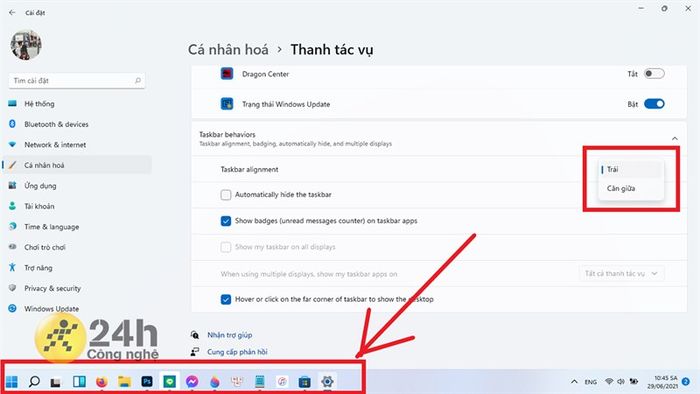Turn off Trạng thái Windows Update toggle

point(654,104)
